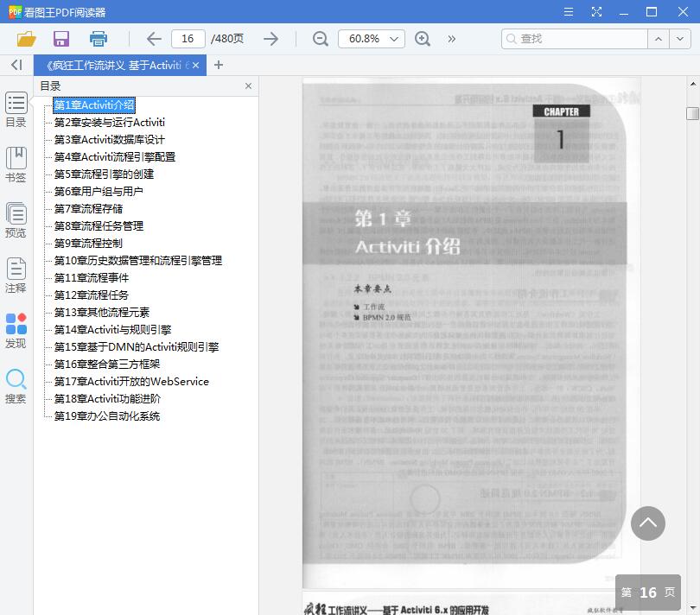Select 第4章Activiti流程引擎配置 in the outline
Viewport: 700px width, 615px height.
(115, 157)
